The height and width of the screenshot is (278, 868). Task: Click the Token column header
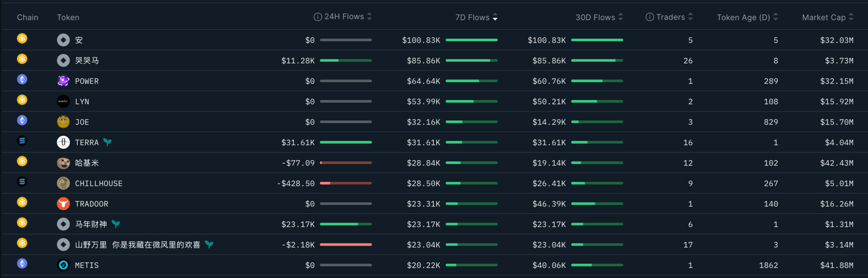pos(68,17)
